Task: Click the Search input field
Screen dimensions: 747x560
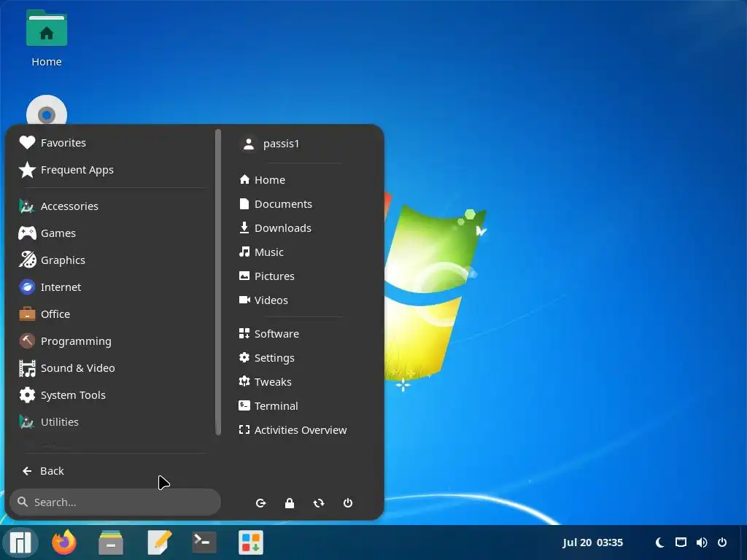Action: tap(115, 502)
